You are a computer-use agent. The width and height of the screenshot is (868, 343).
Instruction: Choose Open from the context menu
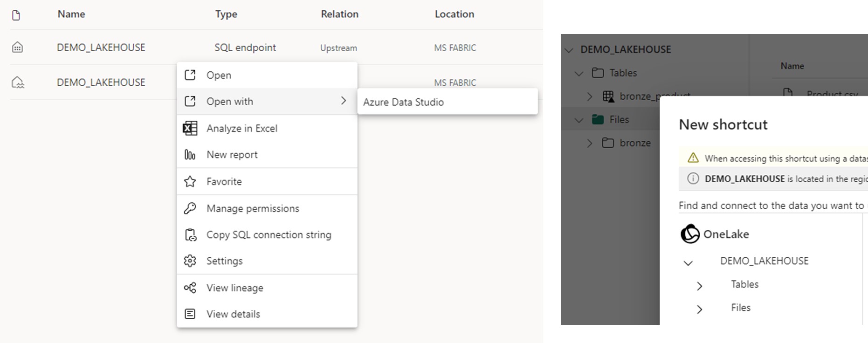pyautogui.click(x=267, y=75)
